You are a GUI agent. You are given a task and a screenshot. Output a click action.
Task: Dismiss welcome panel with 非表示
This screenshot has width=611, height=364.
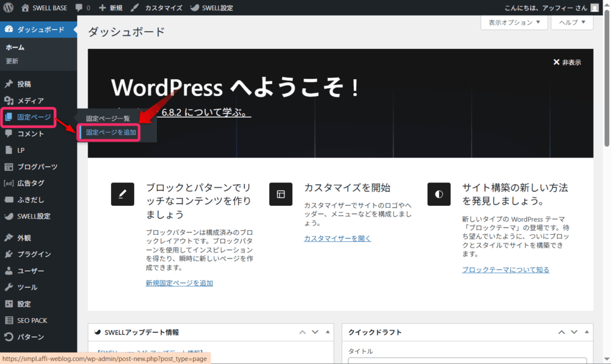coord(567,62)
